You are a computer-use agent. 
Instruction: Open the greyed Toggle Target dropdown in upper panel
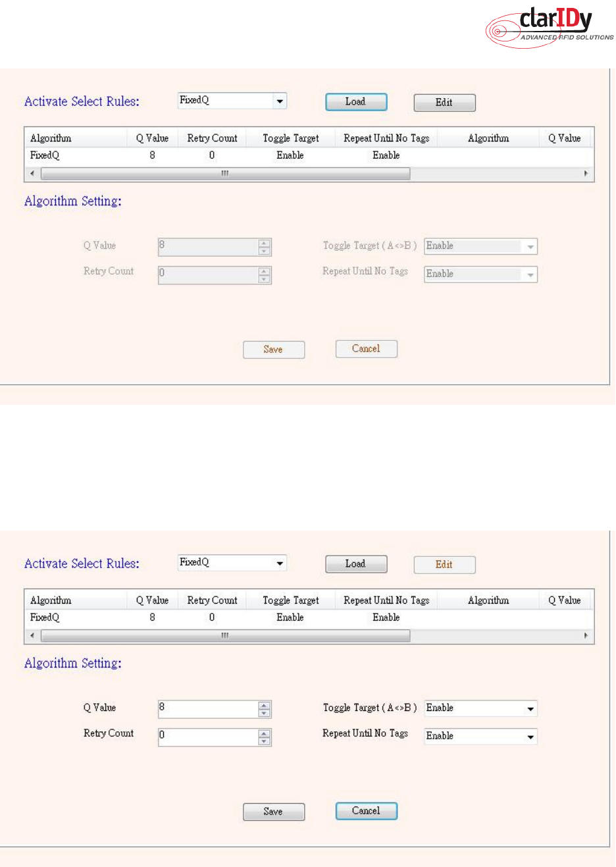(480, 246)
